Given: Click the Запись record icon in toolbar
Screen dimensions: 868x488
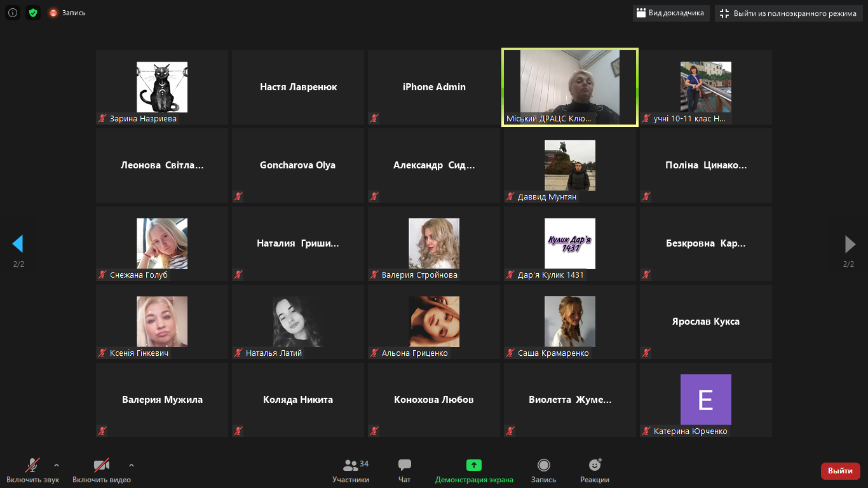Looking at the screenshot, I should tap(543, 471).
